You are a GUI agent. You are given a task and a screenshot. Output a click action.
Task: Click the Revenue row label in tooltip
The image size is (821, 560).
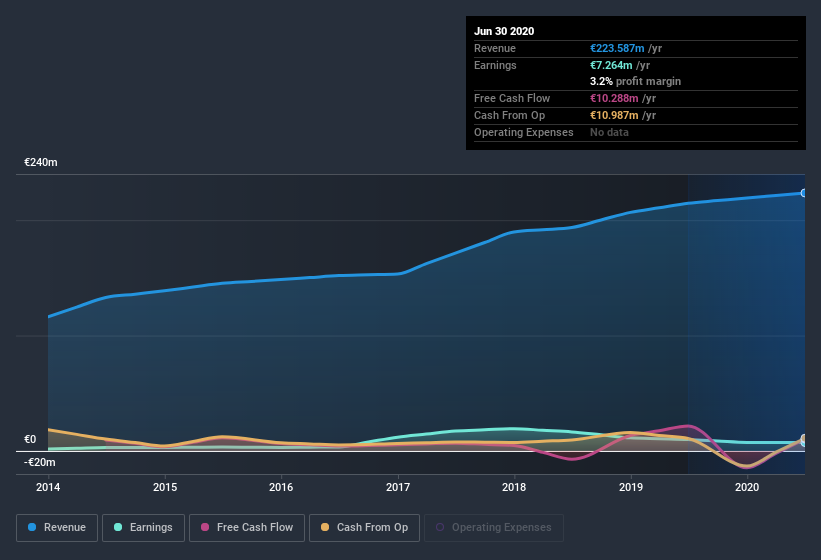click(495, 48)
